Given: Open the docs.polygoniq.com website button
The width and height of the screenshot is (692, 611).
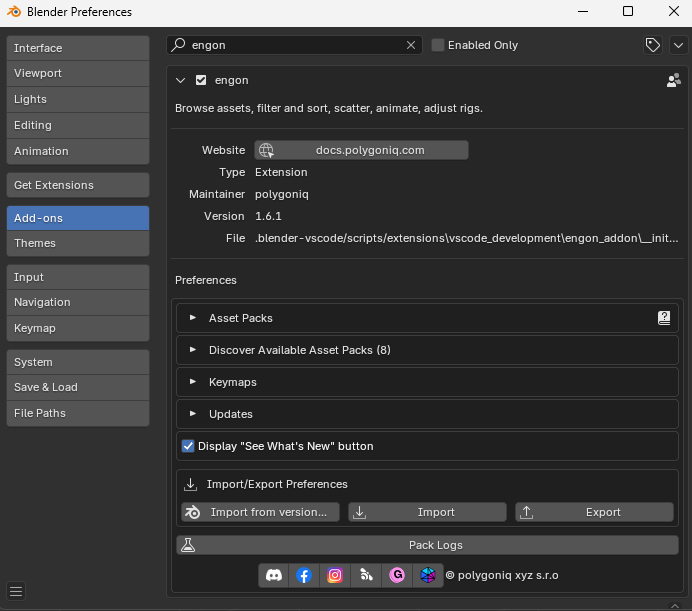Looking at the screenshot, I should [x=361, y=150].
